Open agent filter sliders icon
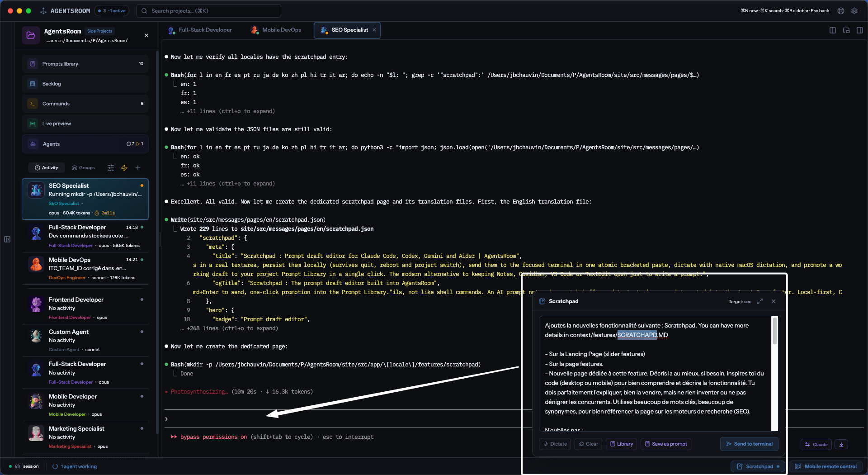The height and width of the screenshot is (475, 868). tap(111, 168)
